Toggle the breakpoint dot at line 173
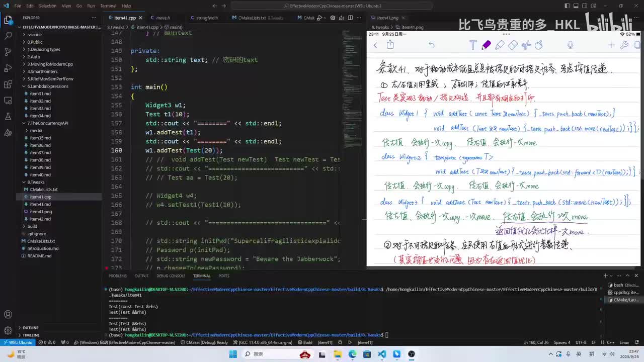 (107, 267)
